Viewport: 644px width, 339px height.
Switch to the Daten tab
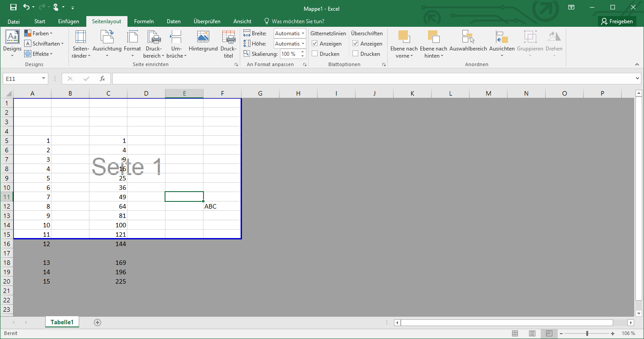click(x=174, y=21)
